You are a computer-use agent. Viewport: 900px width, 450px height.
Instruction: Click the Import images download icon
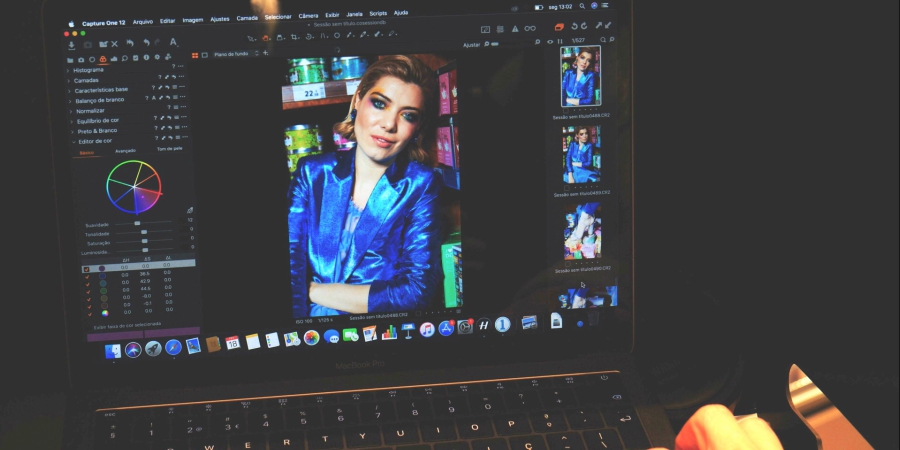[x=72, y=45]
